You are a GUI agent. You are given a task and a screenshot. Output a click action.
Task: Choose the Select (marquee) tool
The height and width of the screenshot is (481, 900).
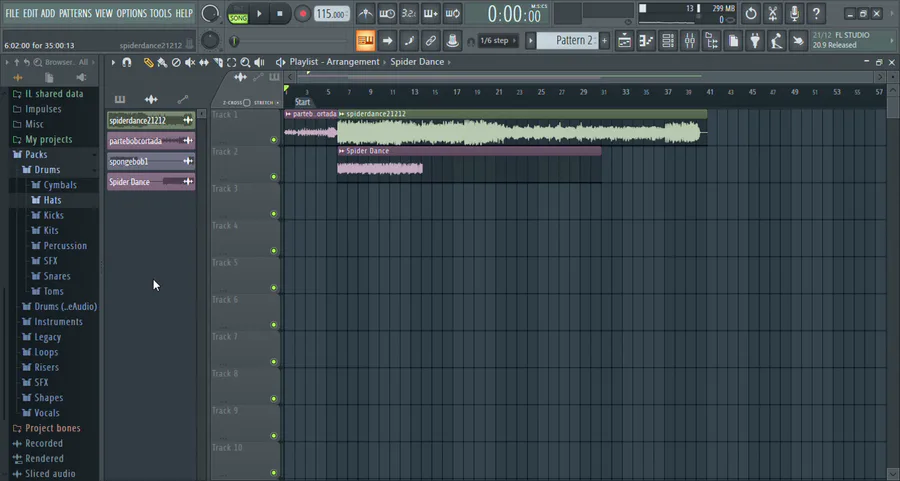(231, 63)
